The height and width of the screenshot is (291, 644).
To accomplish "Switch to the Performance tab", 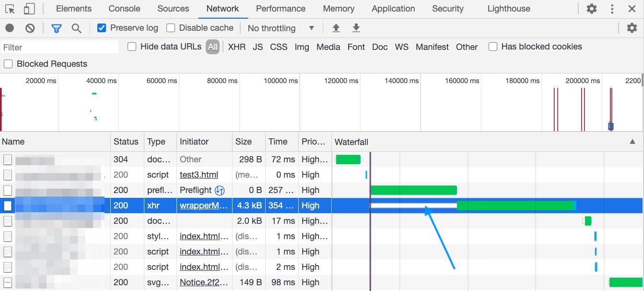I will 281,8.
